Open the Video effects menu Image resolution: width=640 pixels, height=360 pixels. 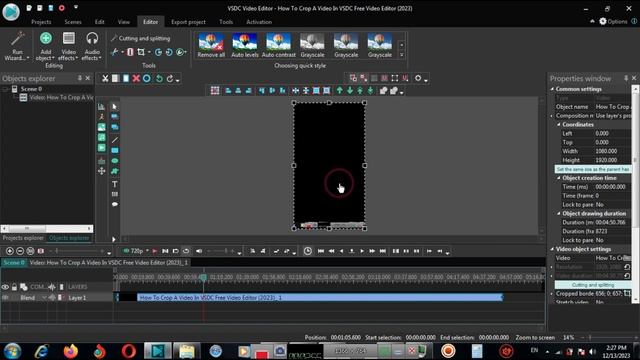(69, 47)
